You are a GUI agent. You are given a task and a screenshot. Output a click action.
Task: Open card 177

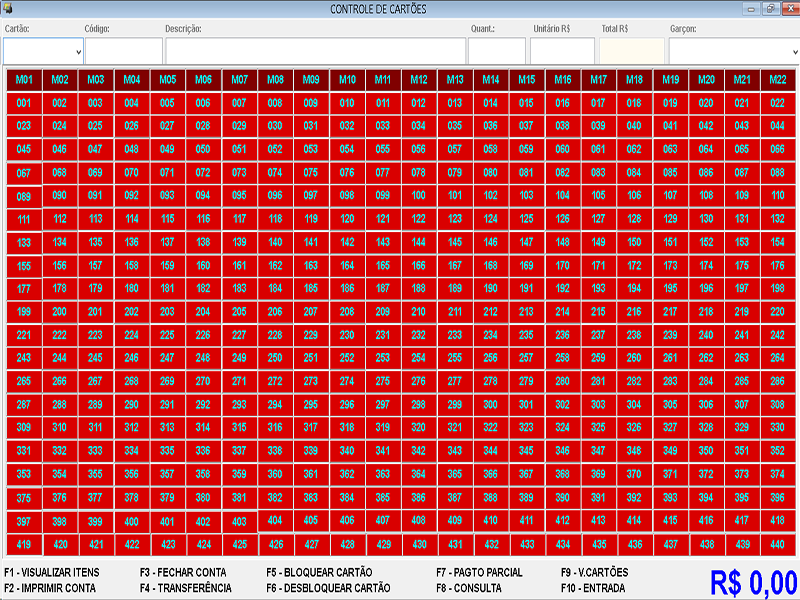pyautogui.click(x=24, y=289)
